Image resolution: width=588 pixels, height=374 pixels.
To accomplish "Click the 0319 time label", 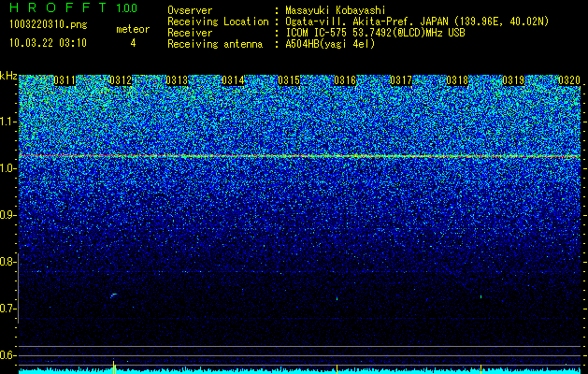I will click(x=513, y=80).
